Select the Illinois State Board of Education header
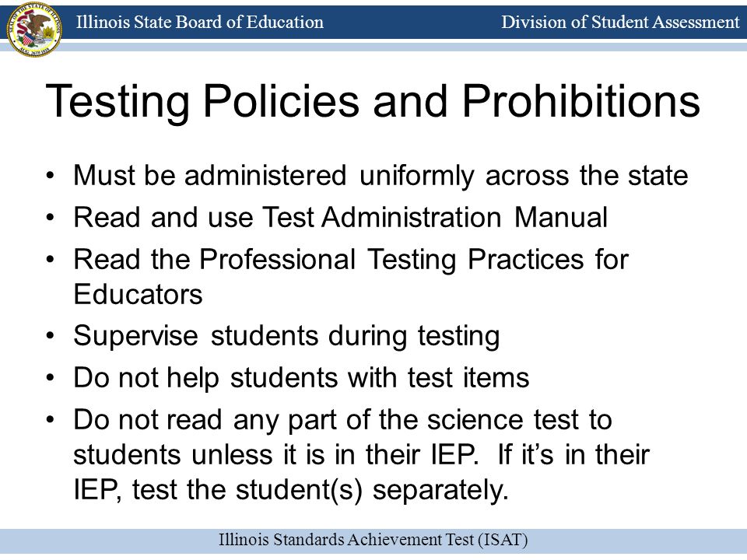This screenshot has height=560, width=747. pos(200,22)
